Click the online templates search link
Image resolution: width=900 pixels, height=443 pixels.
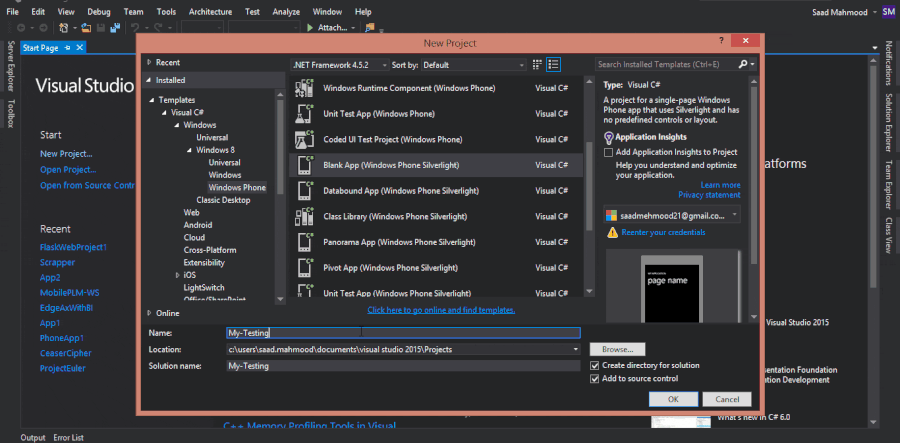(441, 310)
